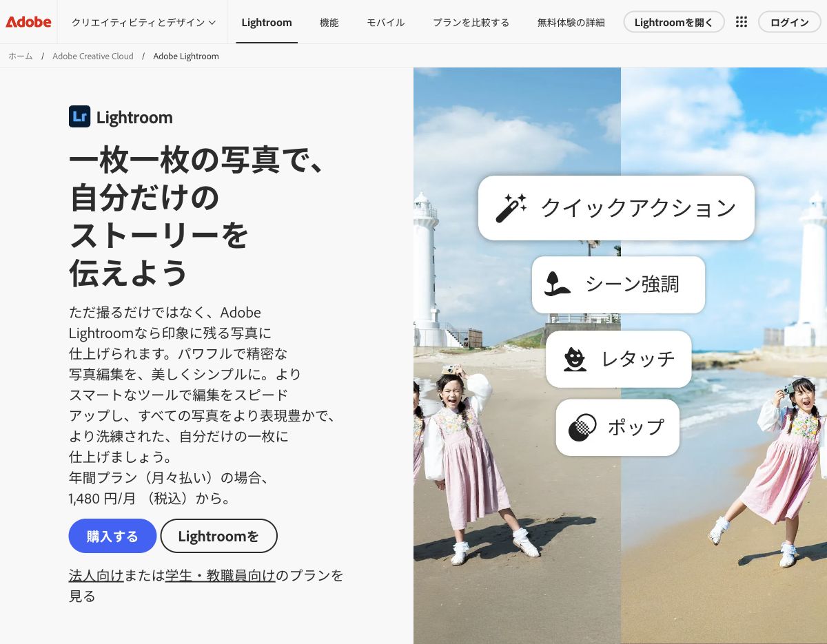Click the 一枚一枚の写真で、 headline text
This screenshot has height=644, width=827.
pyautogui.click(x=196, y=161)
